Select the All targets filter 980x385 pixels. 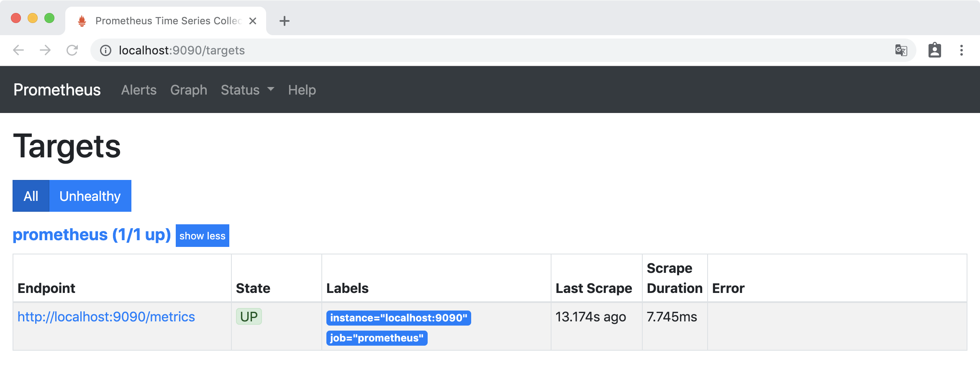point(31,196)
